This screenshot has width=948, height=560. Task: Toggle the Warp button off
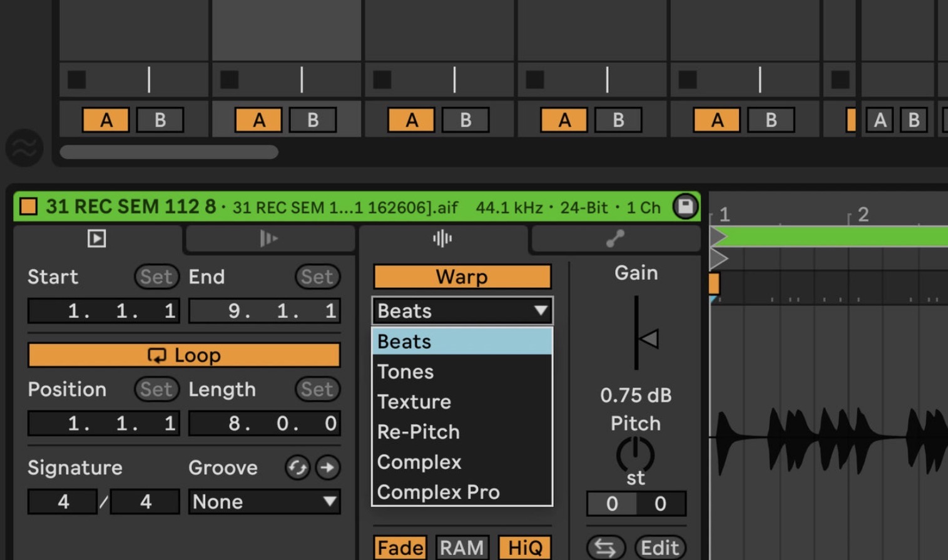coord(462,277)
